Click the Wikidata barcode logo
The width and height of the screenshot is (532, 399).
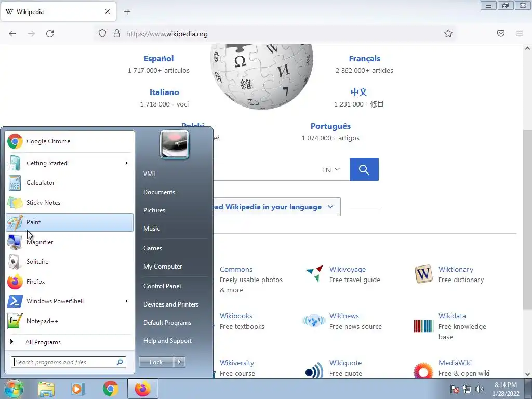423,326
